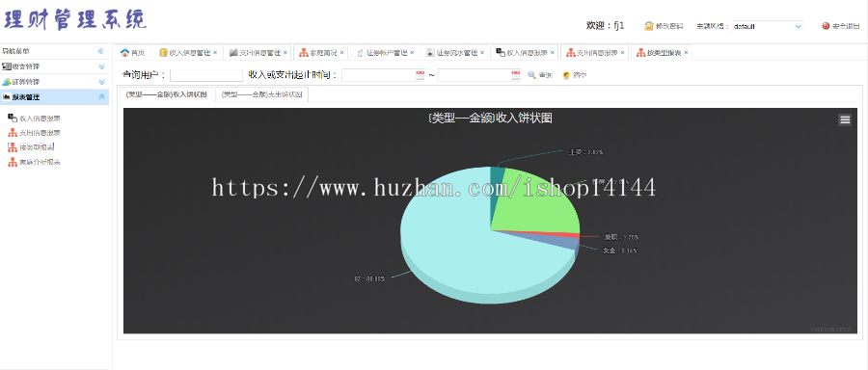Collapse the 报表管理 accordion chevron
This screenshot has width=868, height=370.
click(101, 96)
